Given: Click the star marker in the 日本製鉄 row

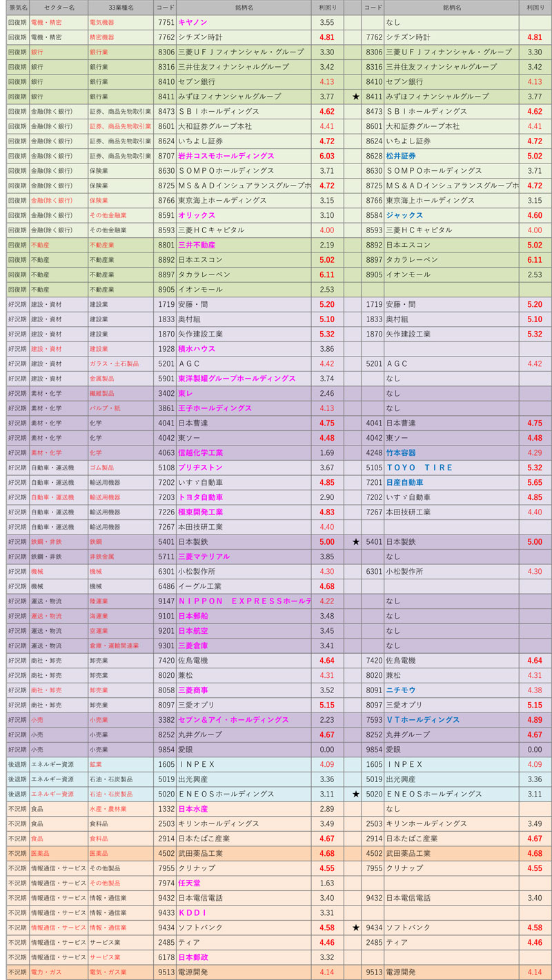Looking at the screenshot, I should click(x=355, y=542).
